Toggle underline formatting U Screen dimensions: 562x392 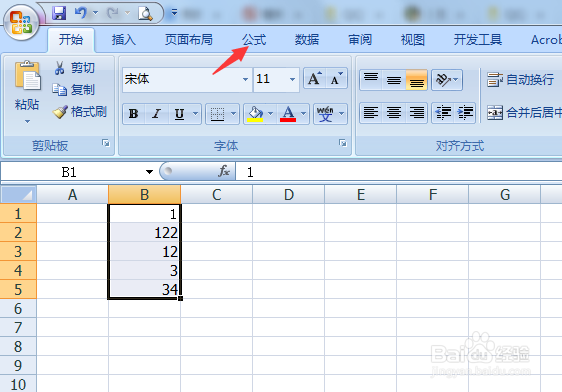click(x=179, y=114)
